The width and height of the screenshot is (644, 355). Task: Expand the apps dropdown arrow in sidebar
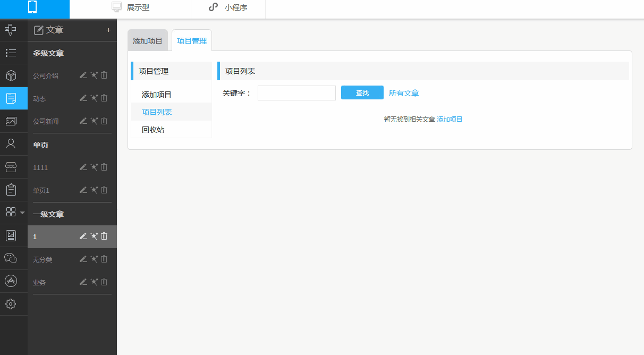(x=22, y=213)
